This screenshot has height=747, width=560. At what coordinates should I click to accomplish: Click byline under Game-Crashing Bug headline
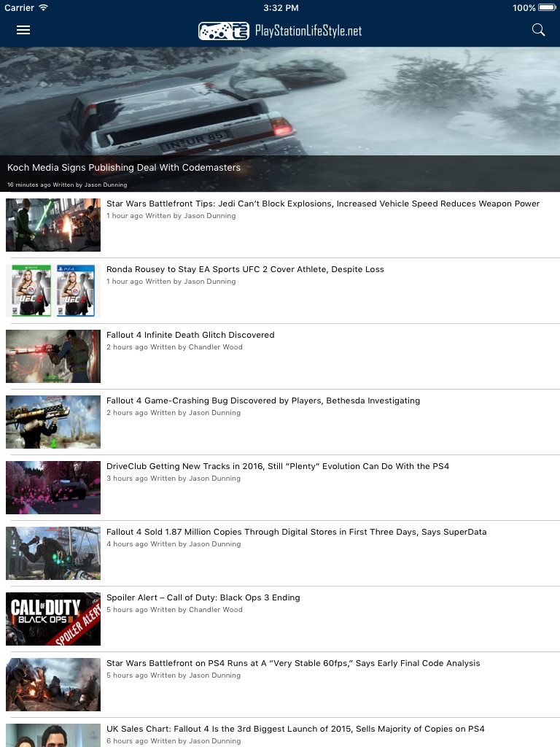coord(174,413)
